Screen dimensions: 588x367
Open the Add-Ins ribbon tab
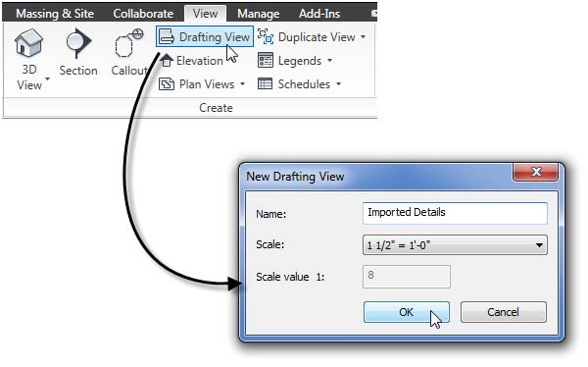pyautogui.click(x=319, y=14)
